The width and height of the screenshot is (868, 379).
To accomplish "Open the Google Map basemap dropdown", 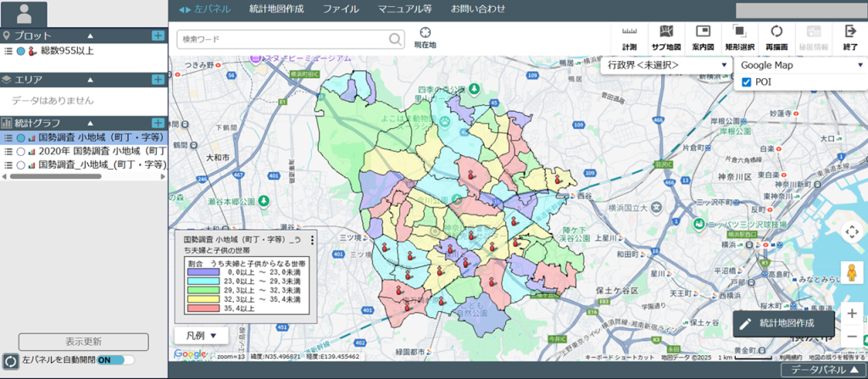I will 800,65.
